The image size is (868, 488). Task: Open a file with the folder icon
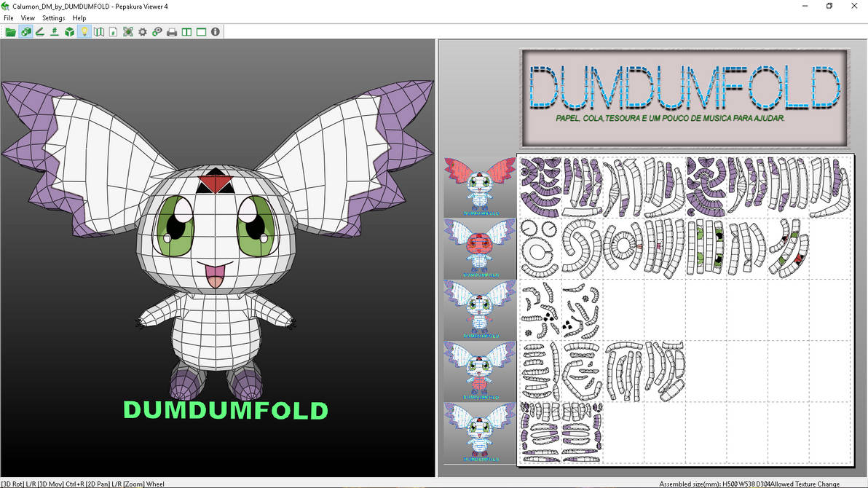[x=10, y=32]
